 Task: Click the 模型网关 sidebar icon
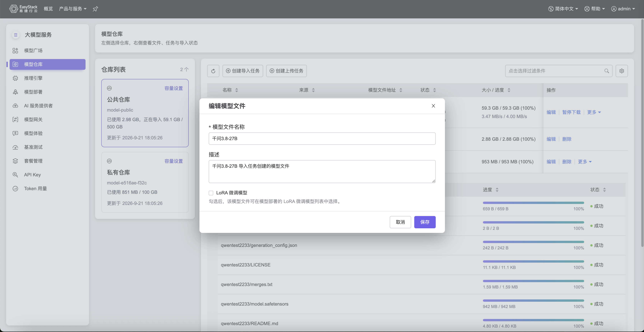[15, 119]
